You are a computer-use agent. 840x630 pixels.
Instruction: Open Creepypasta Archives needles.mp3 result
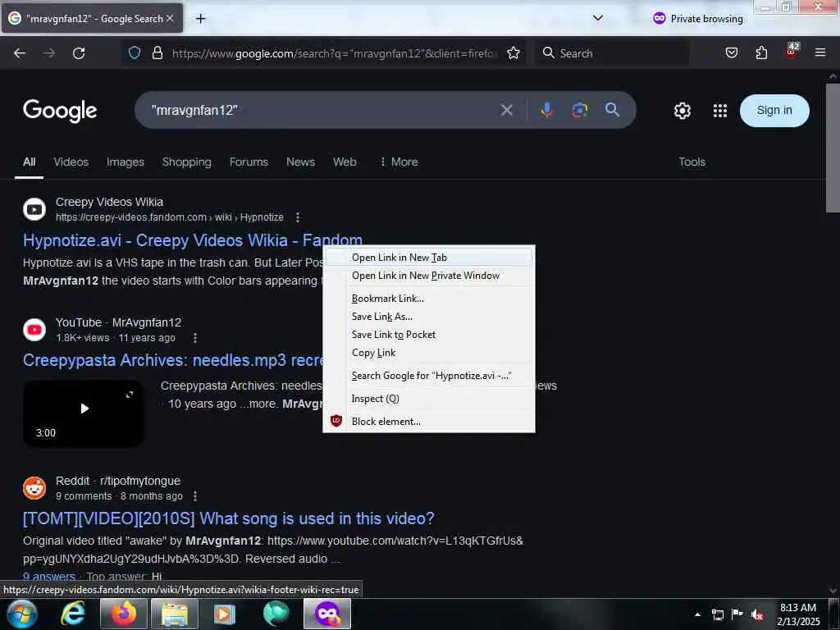point(172,360)
